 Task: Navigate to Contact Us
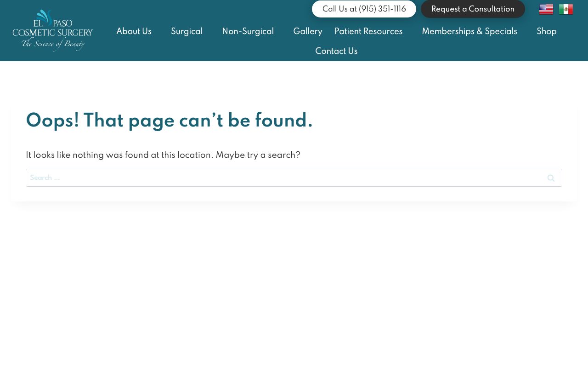(336, 52)
